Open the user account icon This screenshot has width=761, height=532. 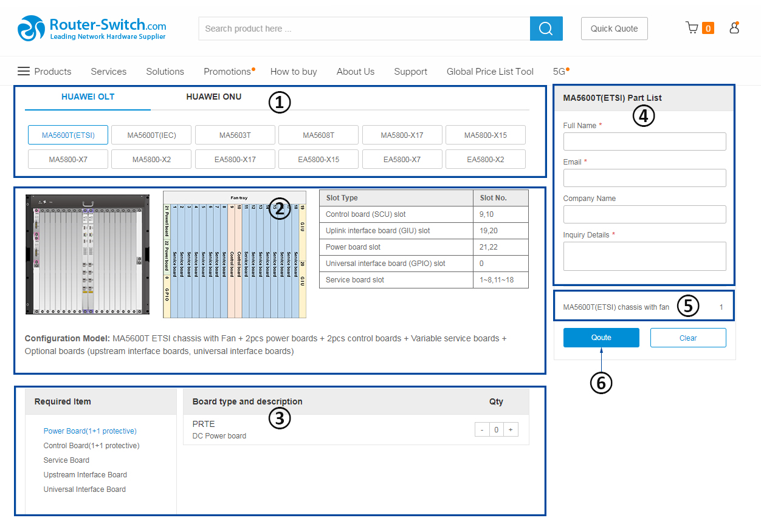[734, 27]
